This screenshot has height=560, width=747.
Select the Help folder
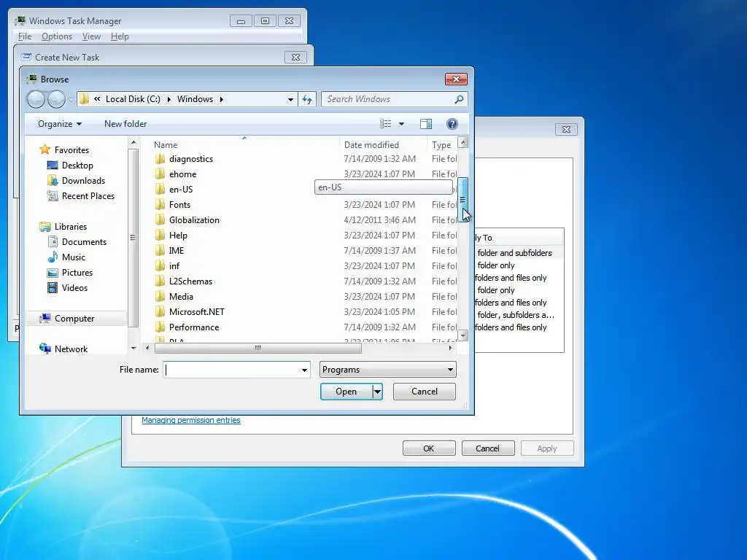coord(178,236)
